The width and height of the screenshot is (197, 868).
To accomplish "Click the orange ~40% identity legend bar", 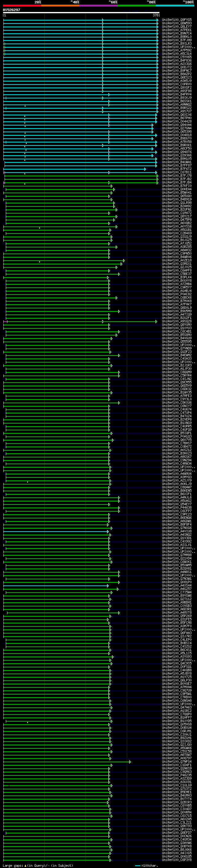I will [60, 6].
